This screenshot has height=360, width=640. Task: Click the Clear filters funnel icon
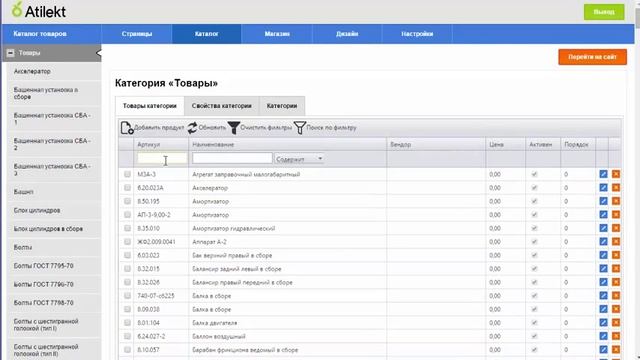pyautogui.click(x=234, y=128)
